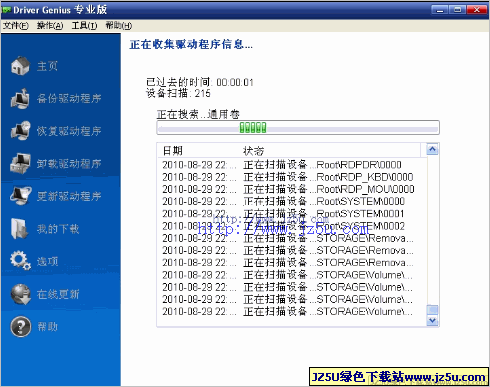Click the online update (在线更新) globe icon
This screenshot has height=387, width=490.
pyautogui.click(x=21, y=294)
